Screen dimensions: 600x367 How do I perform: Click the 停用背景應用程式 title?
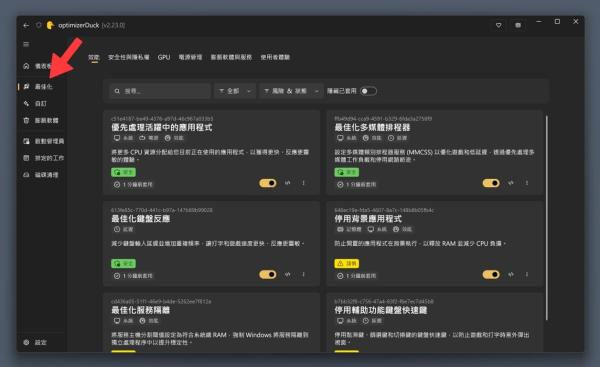(x=368, y=219)
